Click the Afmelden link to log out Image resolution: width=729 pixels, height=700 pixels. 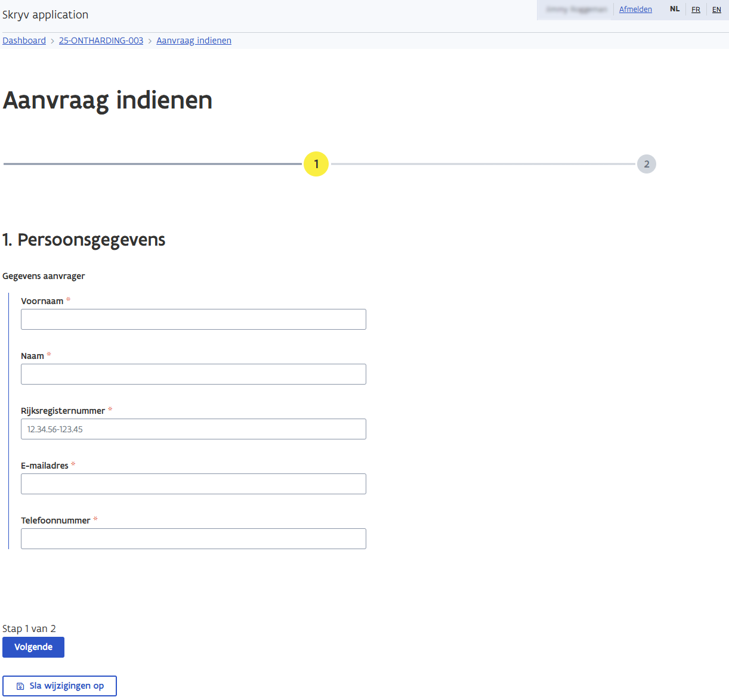[635, 9]
